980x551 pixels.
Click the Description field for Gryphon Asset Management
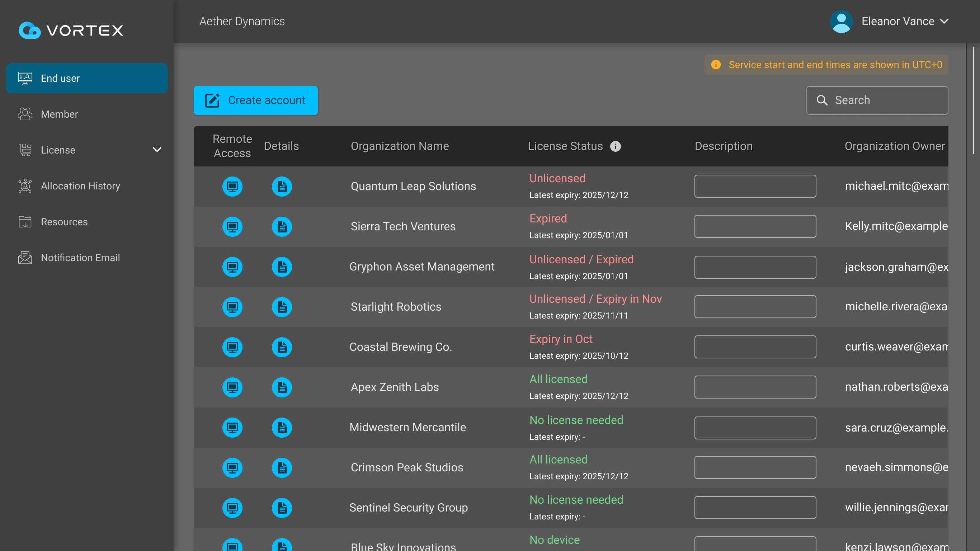coord(755,267)
